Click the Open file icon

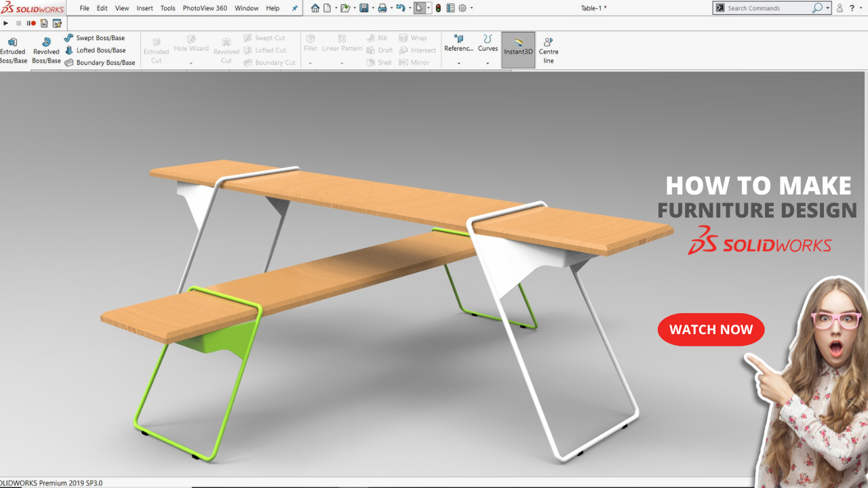pos(345,8)
